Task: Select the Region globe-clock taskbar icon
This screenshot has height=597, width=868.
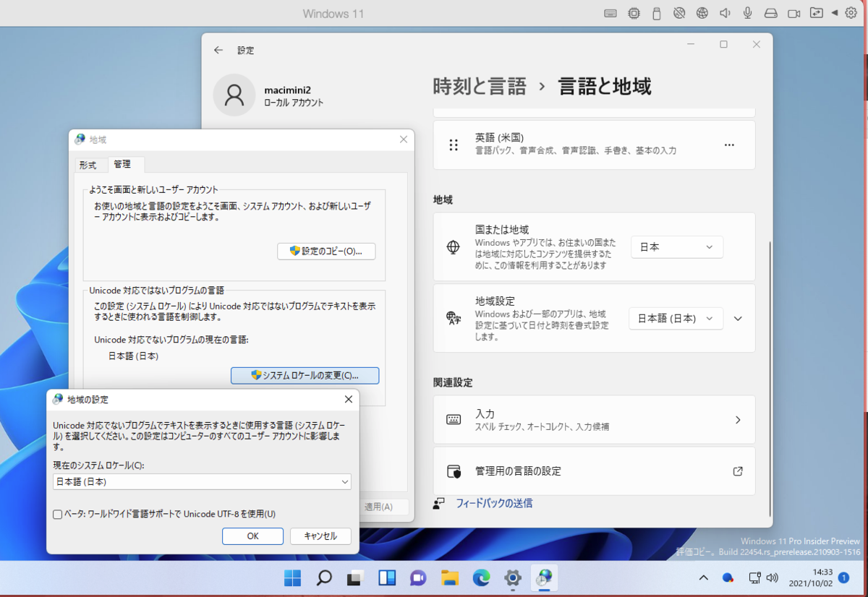Action: (x=544, y=577)
